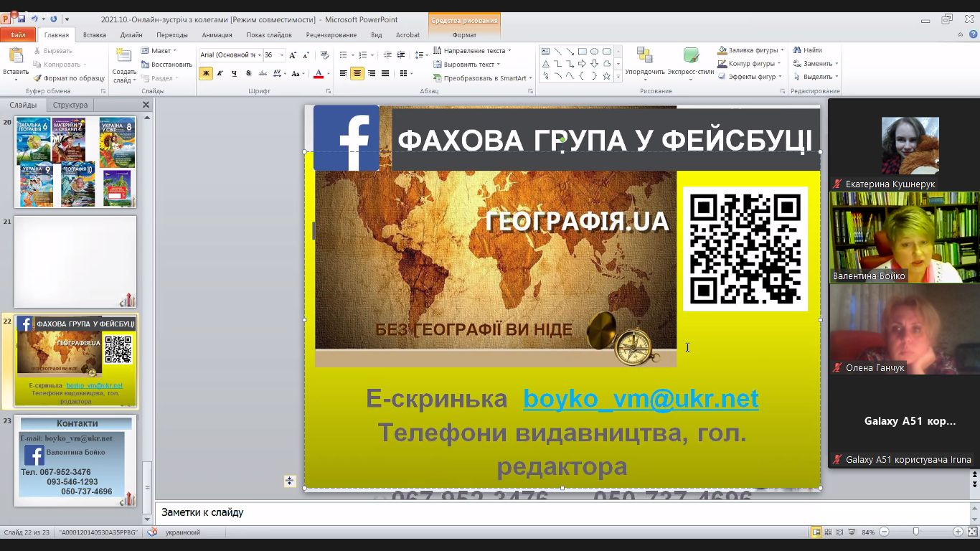Click the Save icon in quick access toolbar

point(22,19)
